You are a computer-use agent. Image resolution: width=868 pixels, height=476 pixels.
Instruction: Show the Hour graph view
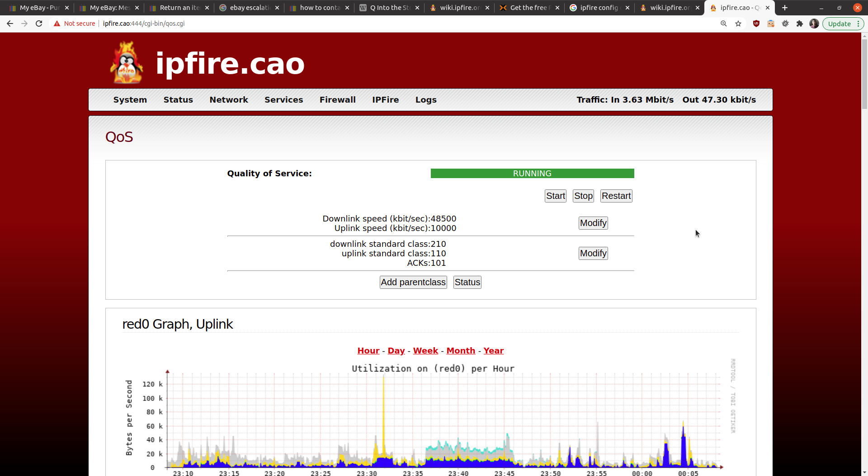(368, 351)
